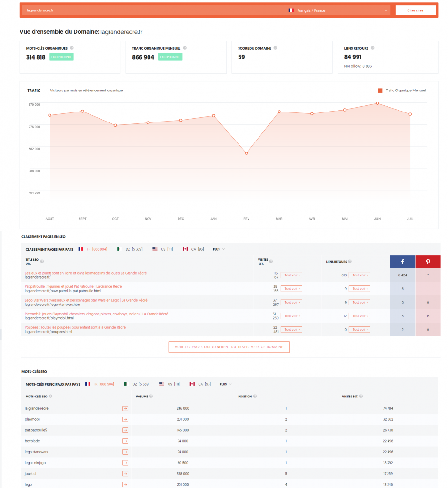Viewport: 448px width, 488px height.
Task: Open 'Playmobil : jouets Playmobil, chevaliers' link
Action: tap(96, 314)
